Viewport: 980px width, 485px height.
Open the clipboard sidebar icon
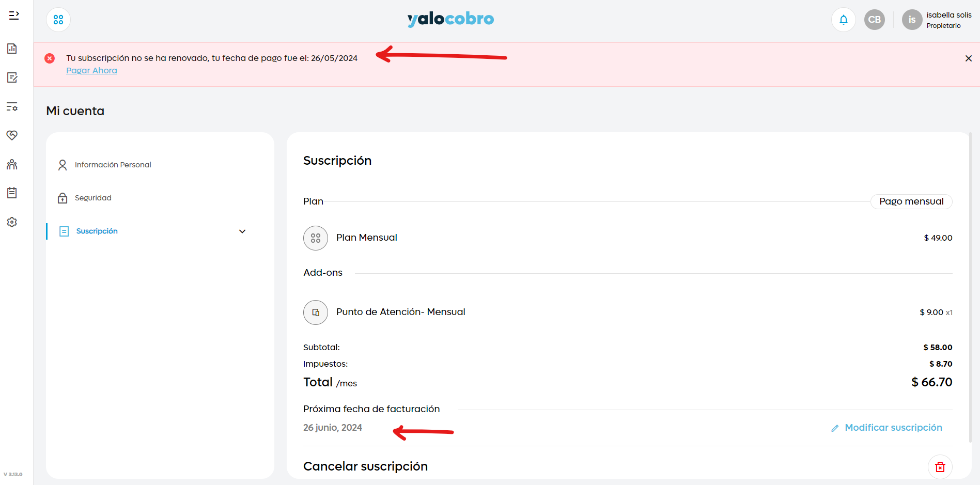[12, 193]
